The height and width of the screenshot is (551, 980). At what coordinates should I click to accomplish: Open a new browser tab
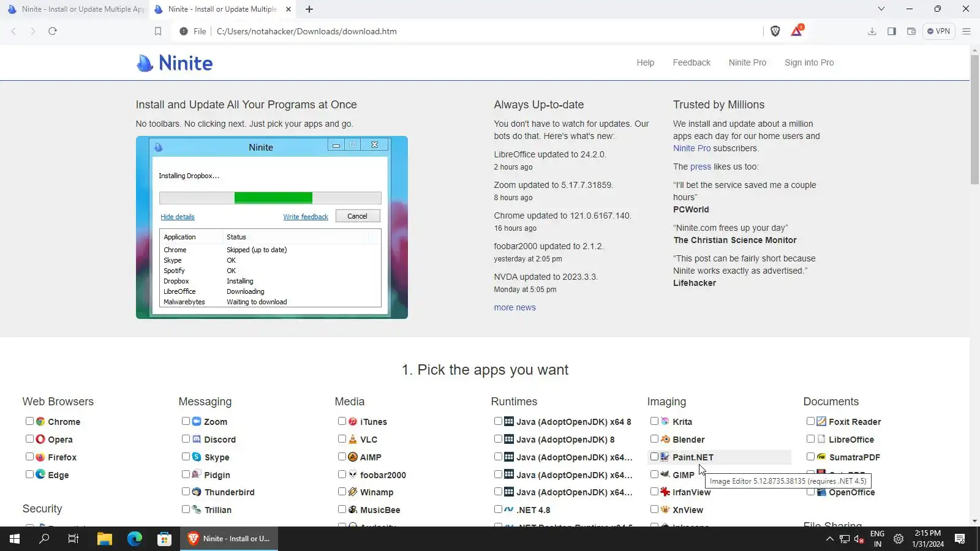tap(309, 9)
